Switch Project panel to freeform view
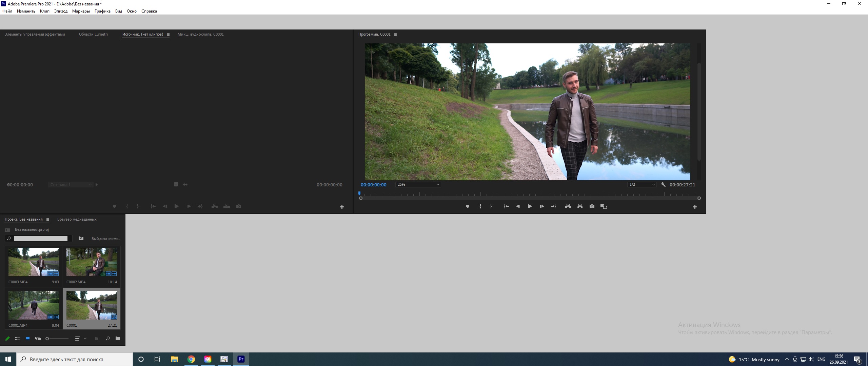This screenshot has width=868, height=366. tap(38, 339)
